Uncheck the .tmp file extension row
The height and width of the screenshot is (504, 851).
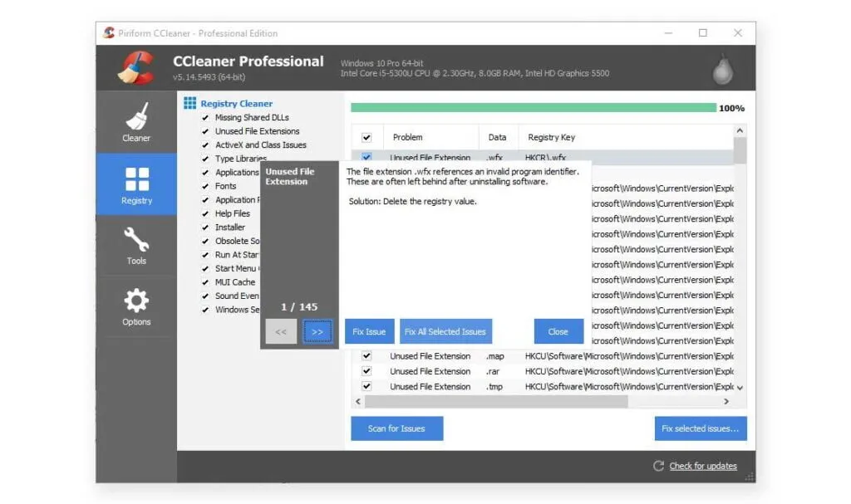point(366,386)
